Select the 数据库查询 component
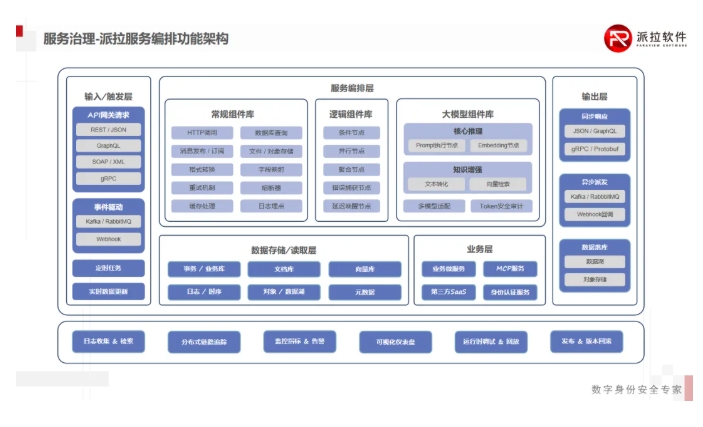The width and height of the screenshot is (703, 427). pyautogui.click(x=271, y=133)
